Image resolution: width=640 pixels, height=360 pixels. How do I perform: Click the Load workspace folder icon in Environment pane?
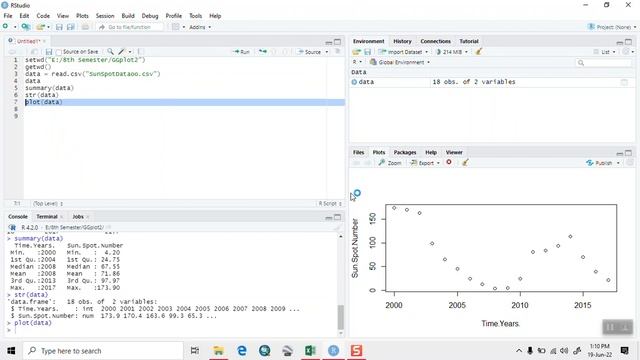pos(356,52)
